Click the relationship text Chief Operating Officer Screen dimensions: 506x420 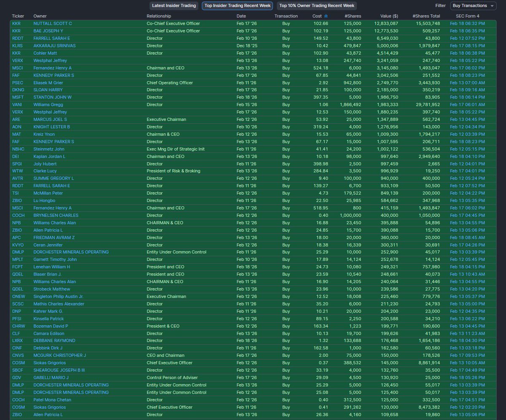pyautogui.click(x=169, y=83)
